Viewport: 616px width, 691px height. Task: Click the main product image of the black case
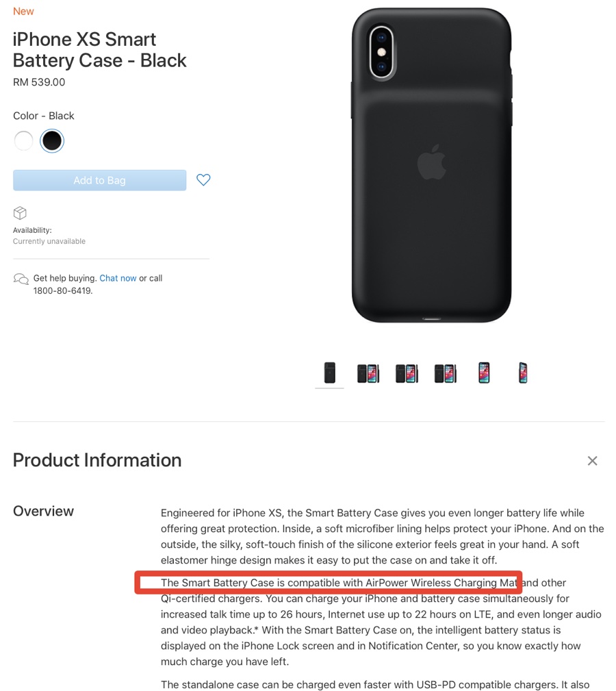(x=431, y=164)
